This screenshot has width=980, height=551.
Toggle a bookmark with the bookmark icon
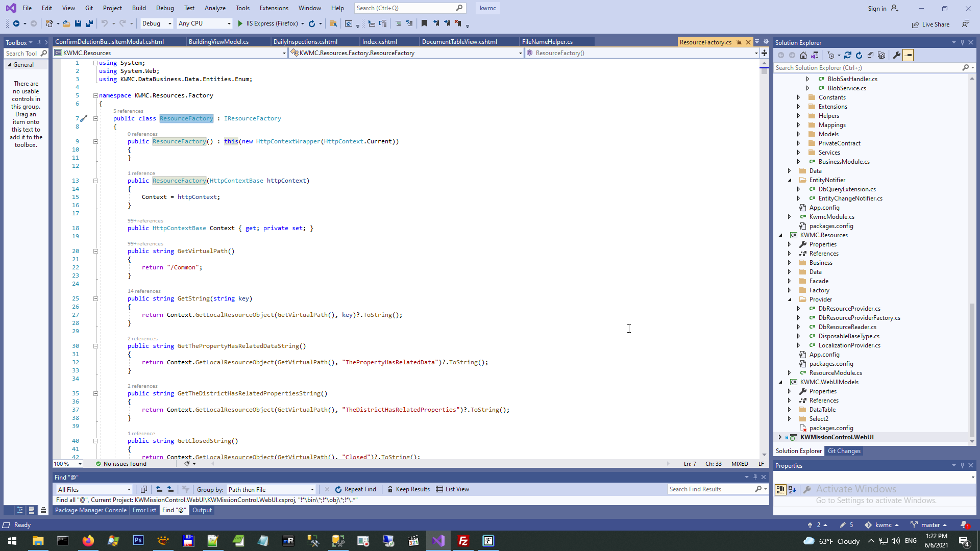(x=424, y=23)
